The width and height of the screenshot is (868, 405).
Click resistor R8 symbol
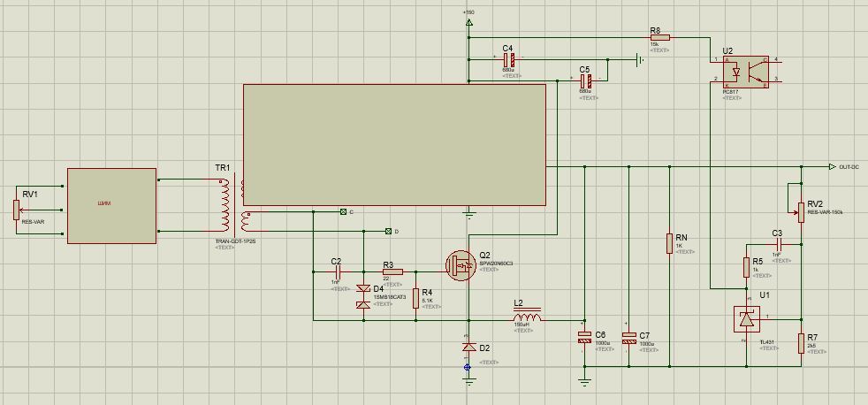(x=660, y=38)
